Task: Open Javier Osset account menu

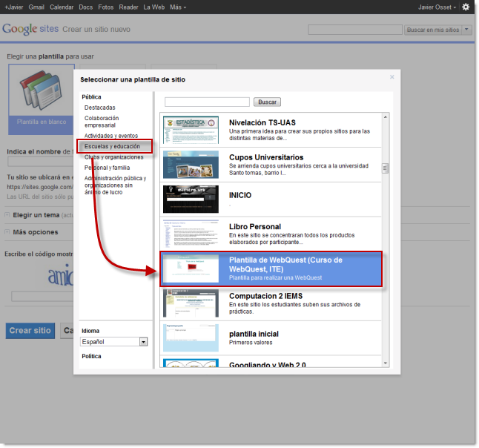Action: 437,7
